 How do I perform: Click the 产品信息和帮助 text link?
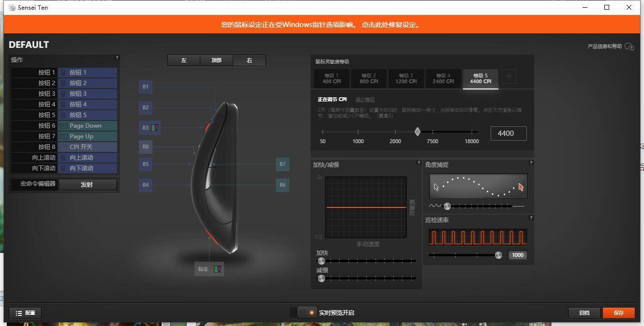[605, 46]
